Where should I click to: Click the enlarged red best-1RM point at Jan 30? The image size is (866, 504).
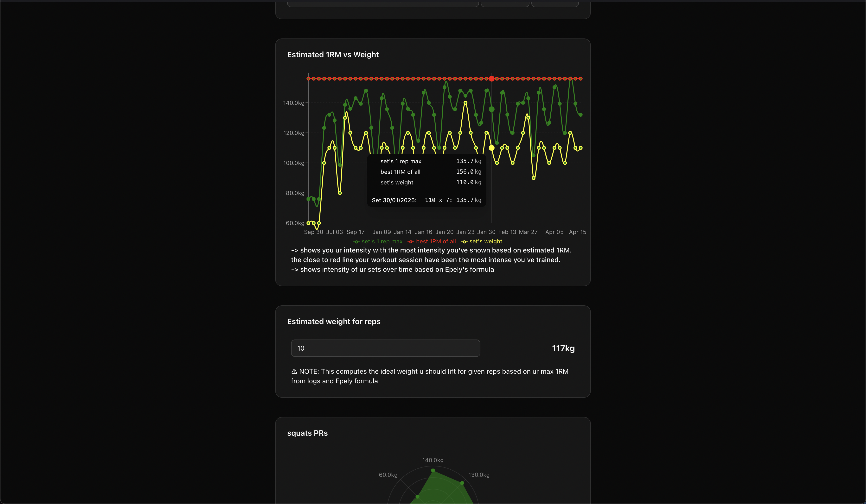coord(492,79)
